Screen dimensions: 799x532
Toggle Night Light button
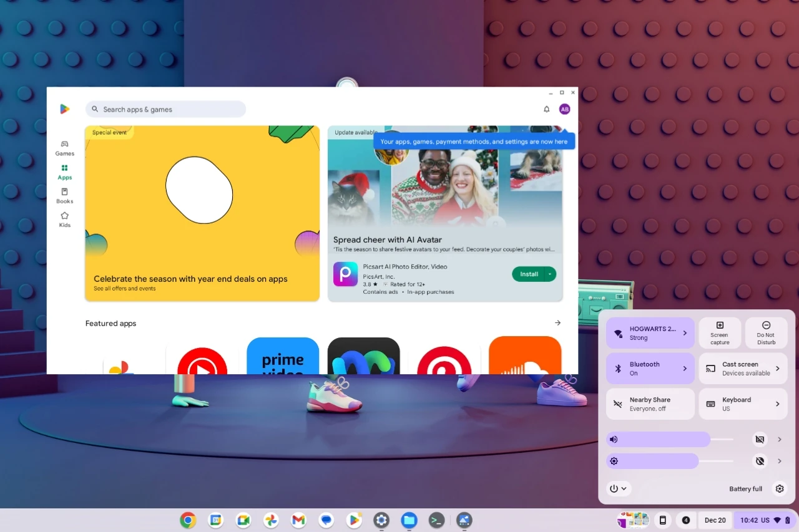tap(760, 462)
